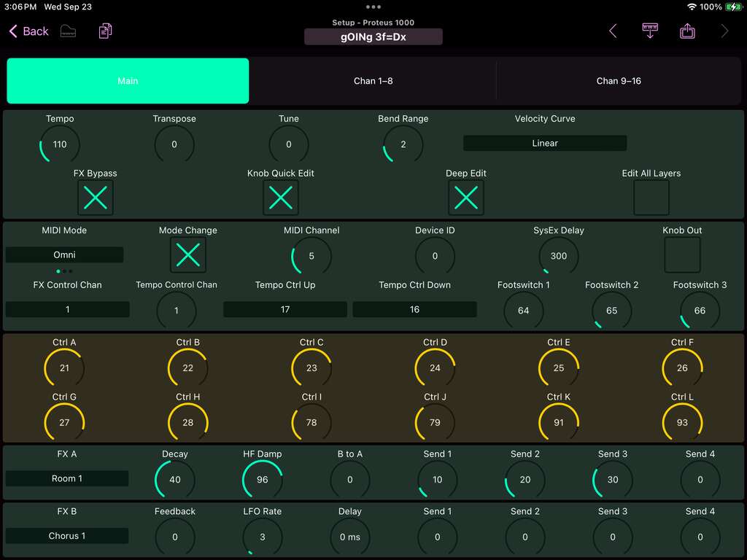Open the Tempo Ctrl Up dropdown

point(285,309)
